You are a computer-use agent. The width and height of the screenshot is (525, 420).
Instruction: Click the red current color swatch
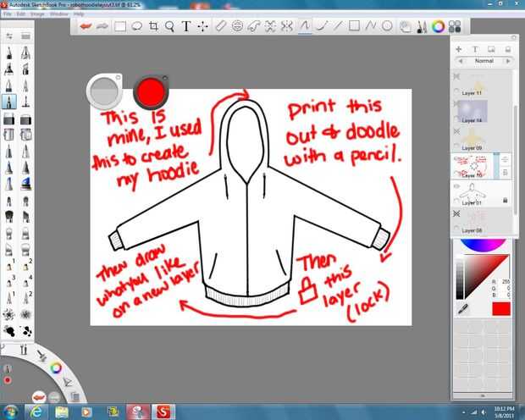[x=500, y=309]
